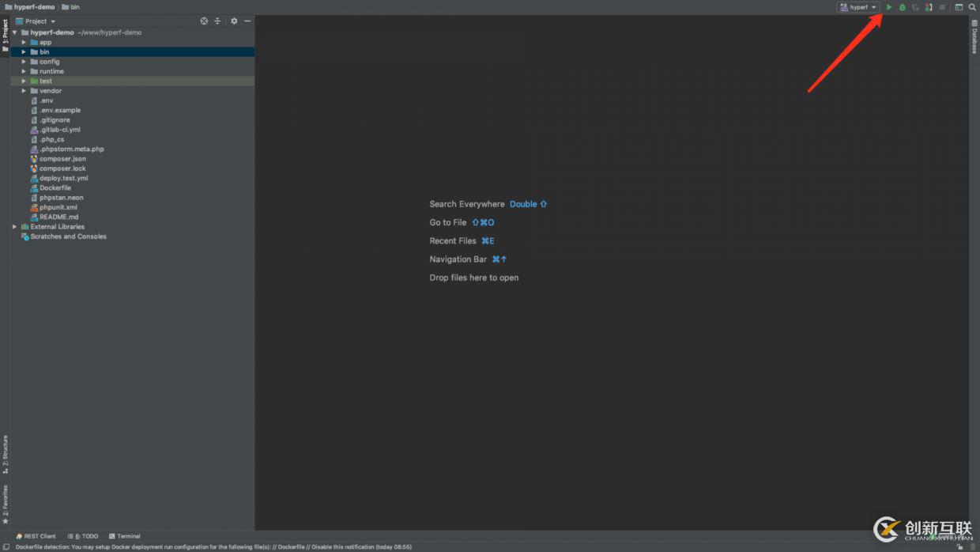
Task: Select .phpstorm.meta.php file
Action: coord(72,149)
